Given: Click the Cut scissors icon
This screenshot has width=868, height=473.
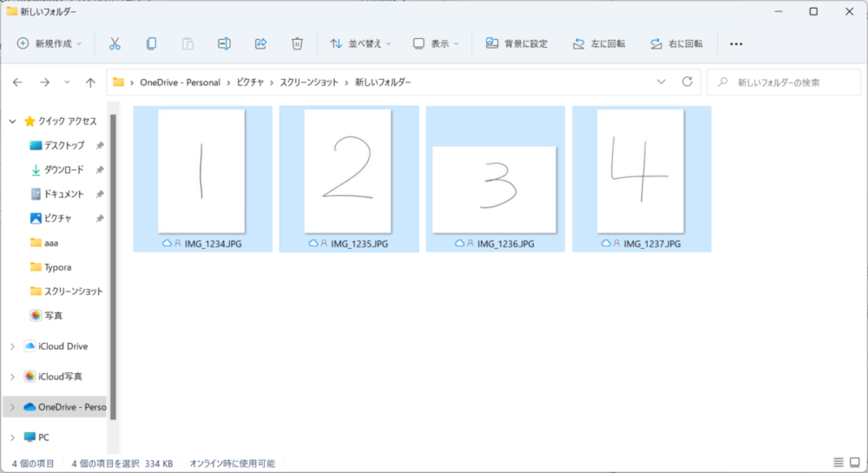Looking at the screenshot, I should point(115,43).
